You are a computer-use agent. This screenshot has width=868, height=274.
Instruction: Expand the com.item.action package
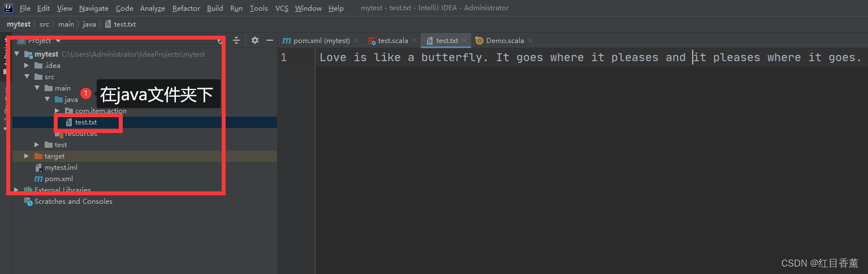click(57, 111)
